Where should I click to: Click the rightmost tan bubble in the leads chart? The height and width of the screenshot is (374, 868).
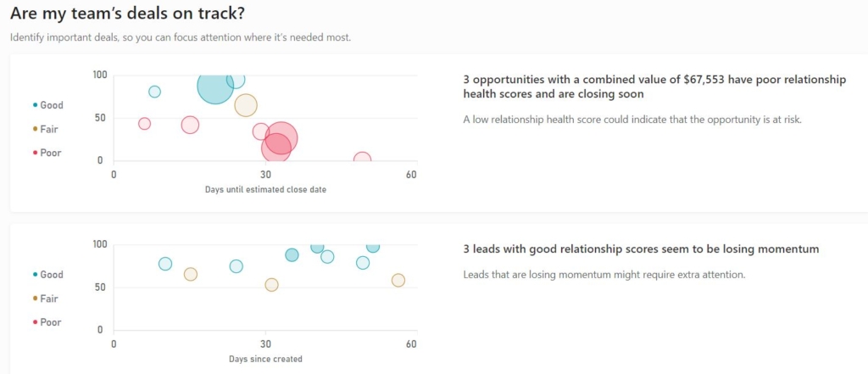(398, 281)
